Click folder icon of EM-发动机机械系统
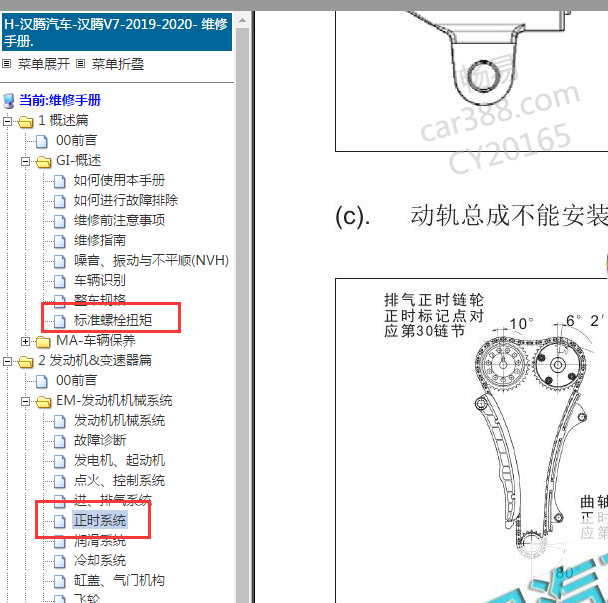This screenshot has height=603, width=608. pos(43,402)
